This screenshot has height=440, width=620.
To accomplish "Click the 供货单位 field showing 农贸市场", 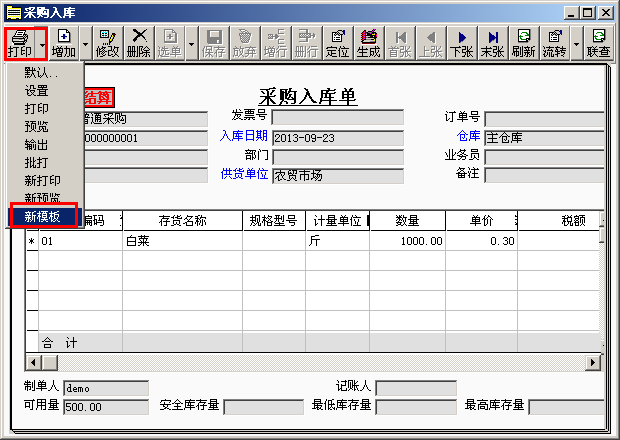I will tap(338, 176).
